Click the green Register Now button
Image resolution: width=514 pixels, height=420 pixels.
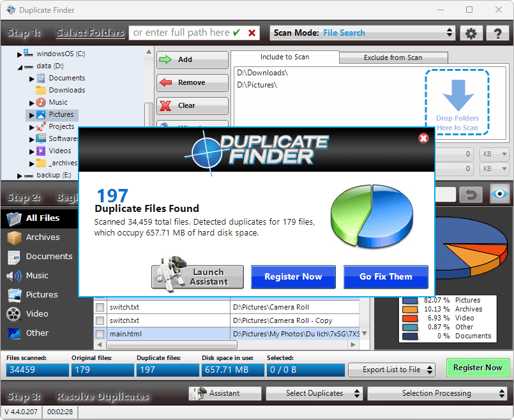478,368
